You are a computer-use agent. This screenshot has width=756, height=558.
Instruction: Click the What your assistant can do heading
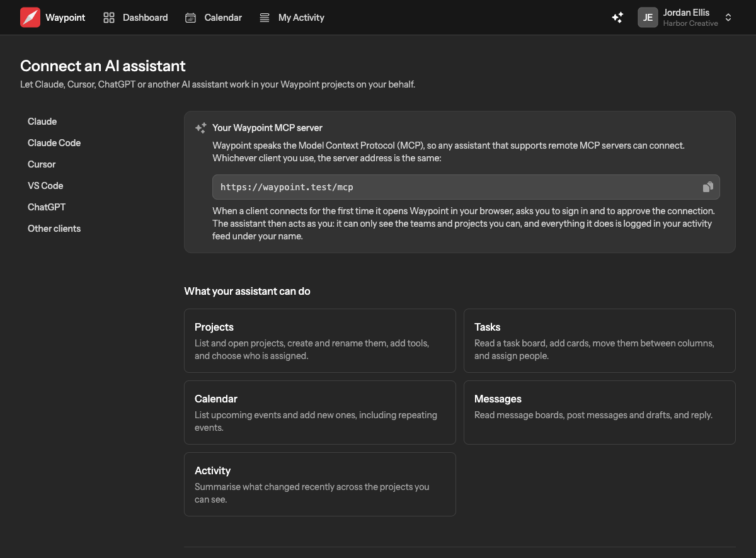pyautogui.click(x=247, y=292)
